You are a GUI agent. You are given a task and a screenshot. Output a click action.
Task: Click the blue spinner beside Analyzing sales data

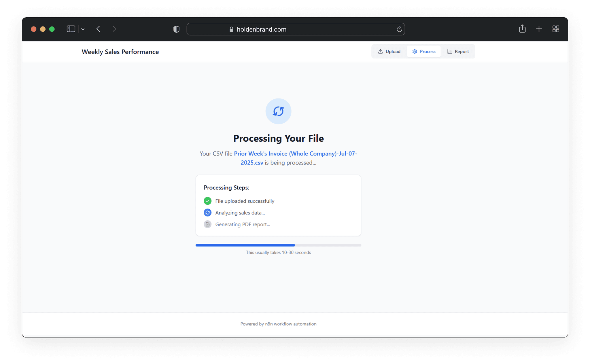click(207, 213)
